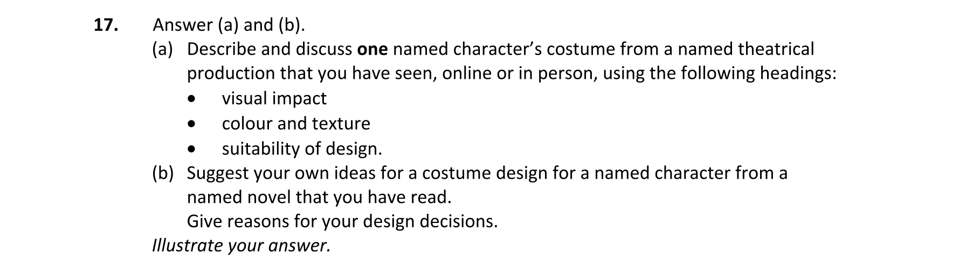Select the 'colour and texture' bullet text
This screenshot has height=271, width=980.
pyautogui.click(x=296, y=124)
